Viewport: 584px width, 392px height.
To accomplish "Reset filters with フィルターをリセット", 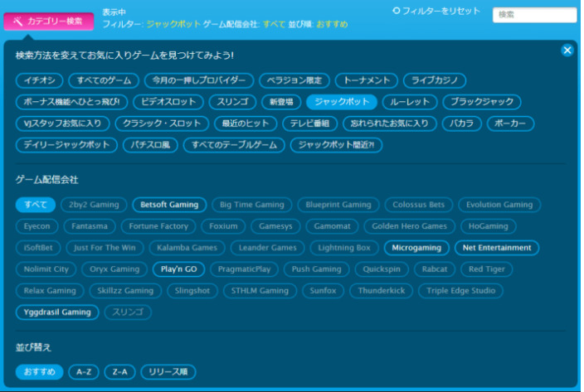I will click(x=436, y=11).
